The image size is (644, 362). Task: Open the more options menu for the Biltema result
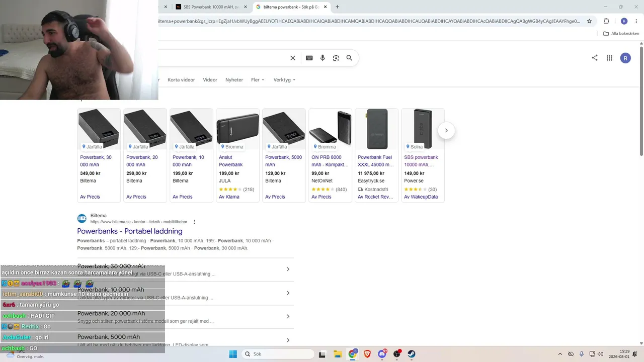click(x=194, y=222)
